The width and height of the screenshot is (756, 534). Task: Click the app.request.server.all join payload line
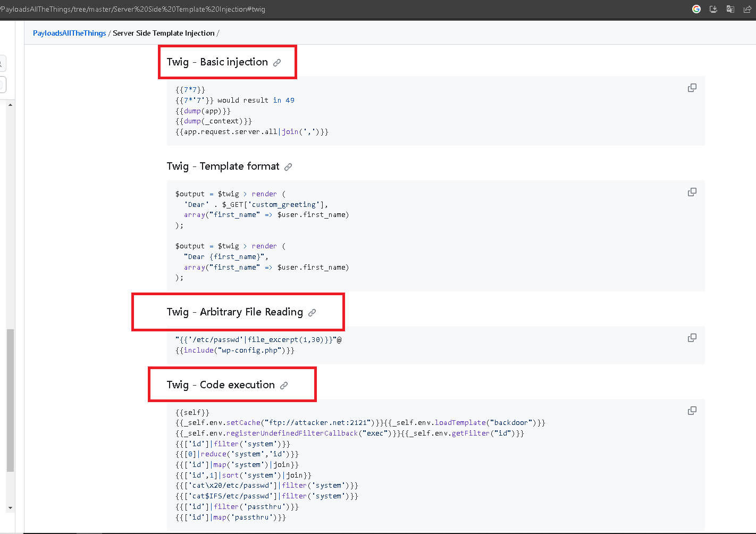(x=252, y=132)
